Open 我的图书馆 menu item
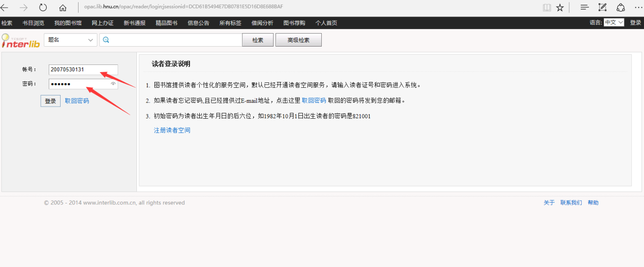The width and height of the screenshot is (644, 267). click(x=68, y=23)
